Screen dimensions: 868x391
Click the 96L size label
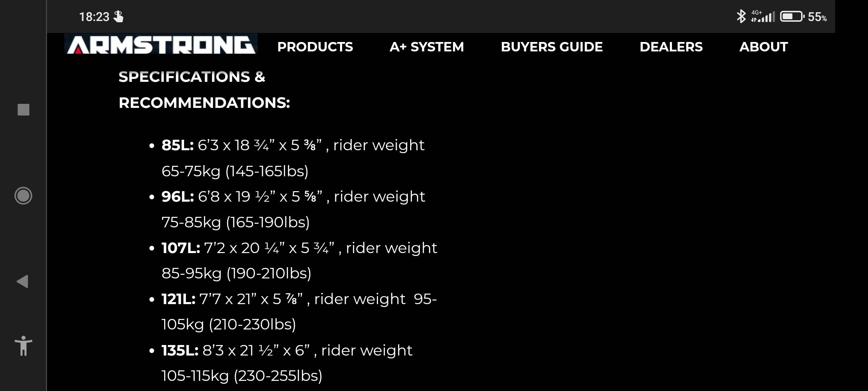(178, 197)
